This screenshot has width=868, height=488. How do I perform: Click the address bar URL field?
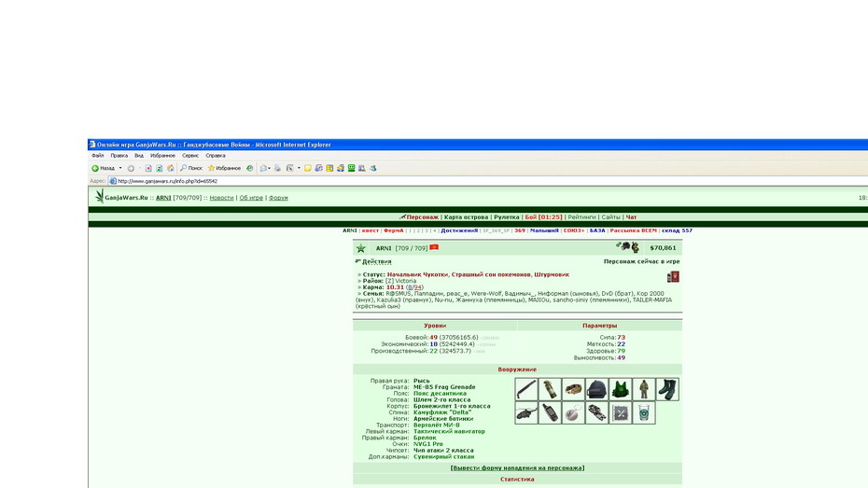[487, 181]
